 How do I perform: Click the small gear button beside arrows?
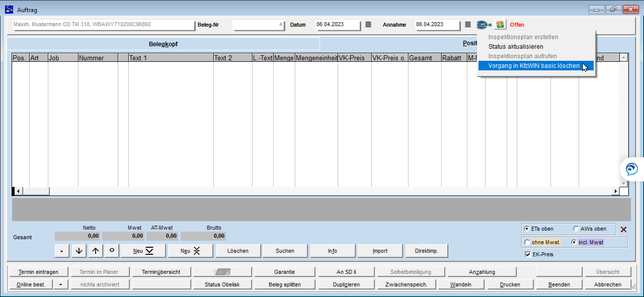112,251
